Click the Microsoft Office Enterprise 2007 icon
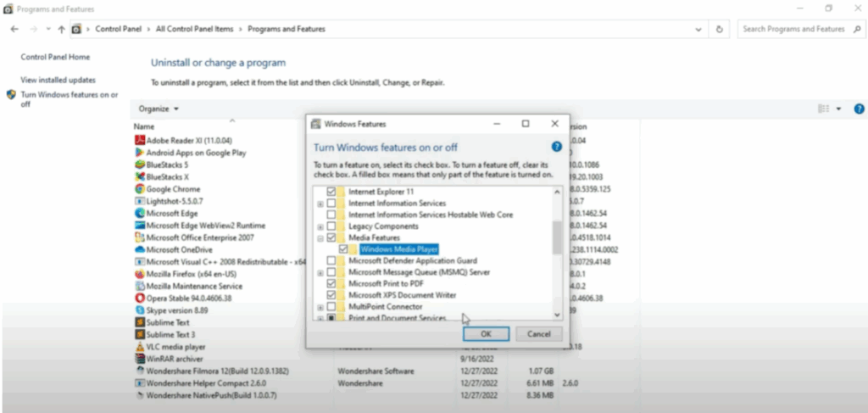The height and width of the screenshot is (413, 868). [x=140, y=237]
